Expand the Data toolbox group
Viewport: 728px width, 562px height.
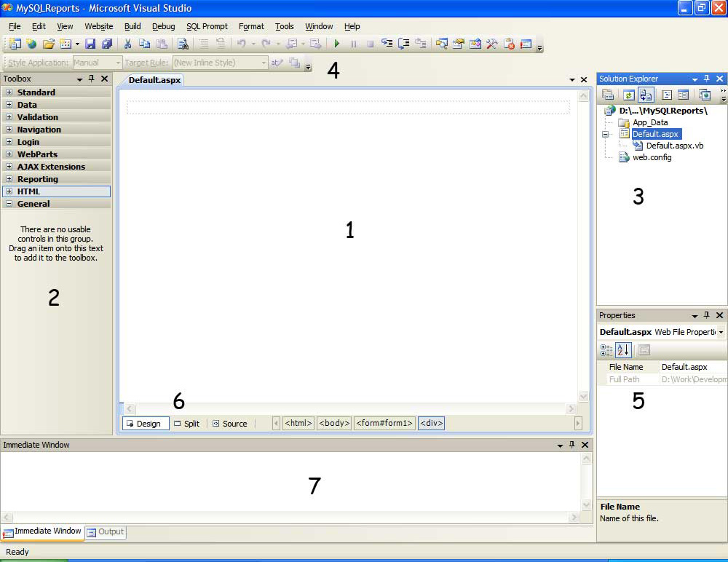tap(9, 105)
